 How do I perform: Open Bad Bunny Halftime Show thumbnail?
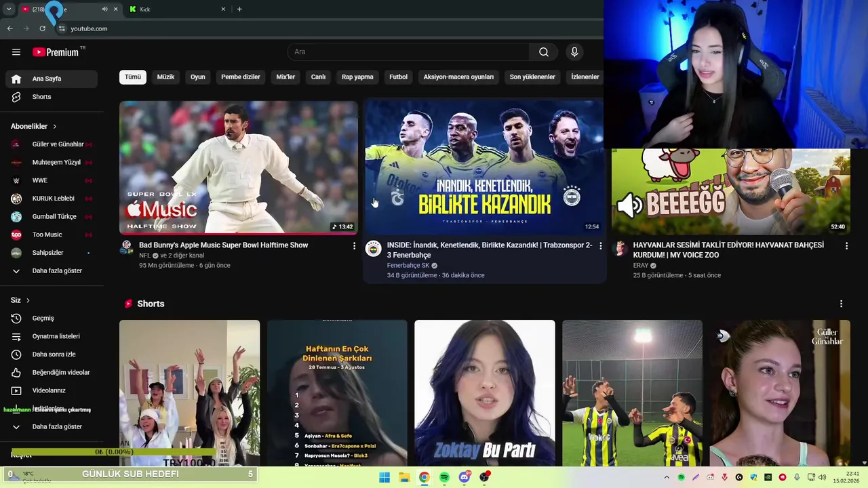(239, 167)
